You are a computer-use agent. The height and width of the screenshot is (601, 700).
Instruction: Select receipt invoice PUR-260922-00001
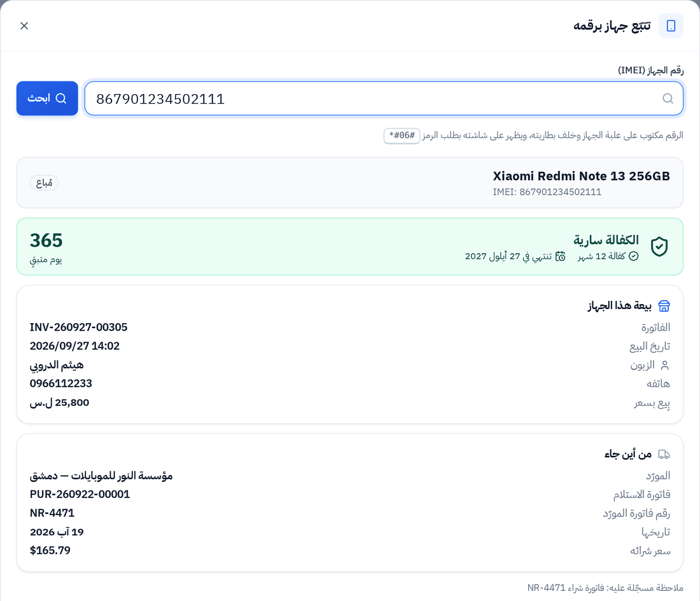click(80, 494)
